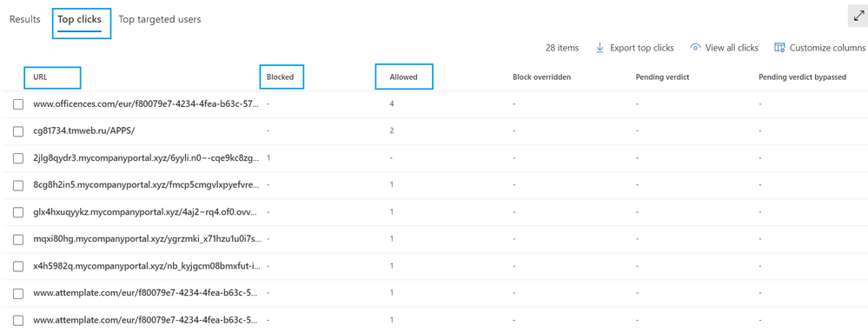
Task: Sort by the Allowed column header
Action: point(403,77)
